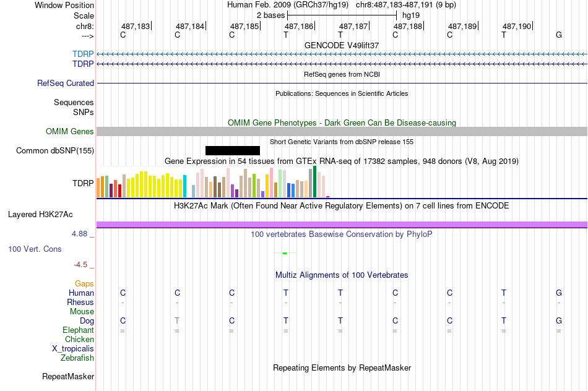The height and width of the screenshot is (391, 588).
Task: Click the tall dark green GTEx expression bar
Action: click(x=314, y=182)
